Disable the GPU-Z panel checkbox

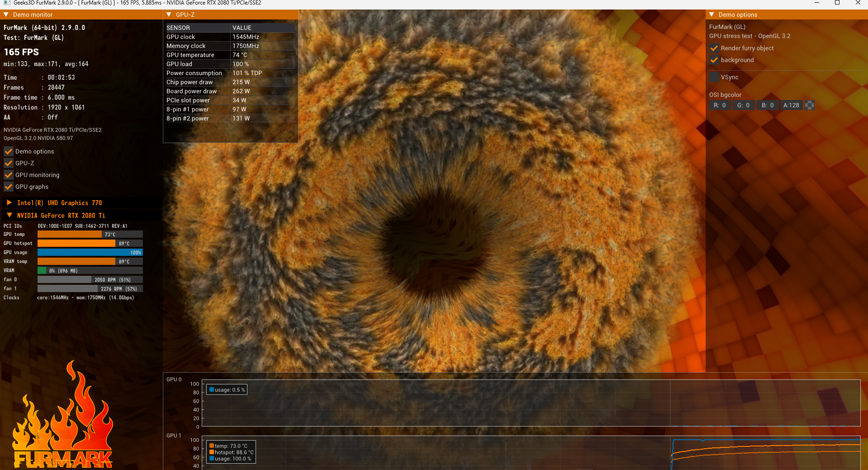coord(9,163)
